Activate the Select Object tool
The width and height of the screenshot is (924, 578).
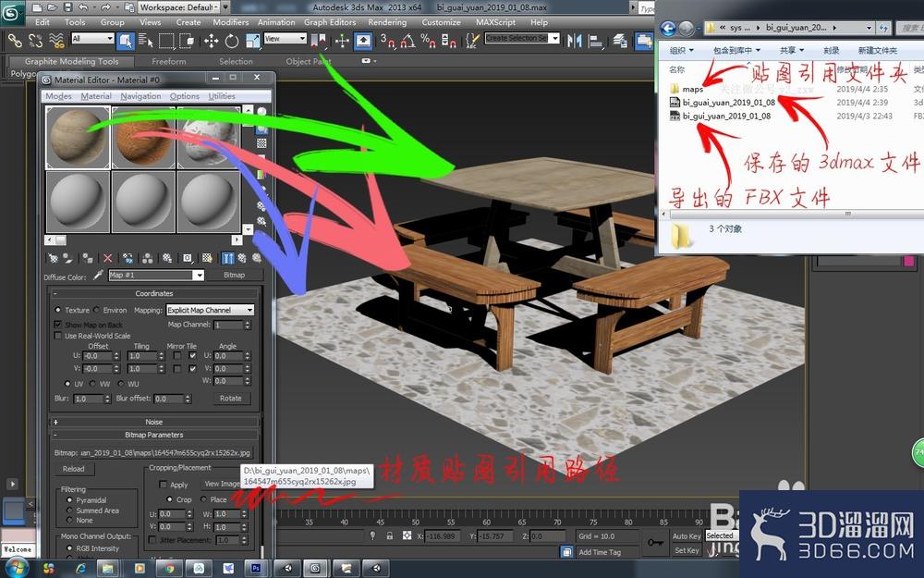coord(126,40)
